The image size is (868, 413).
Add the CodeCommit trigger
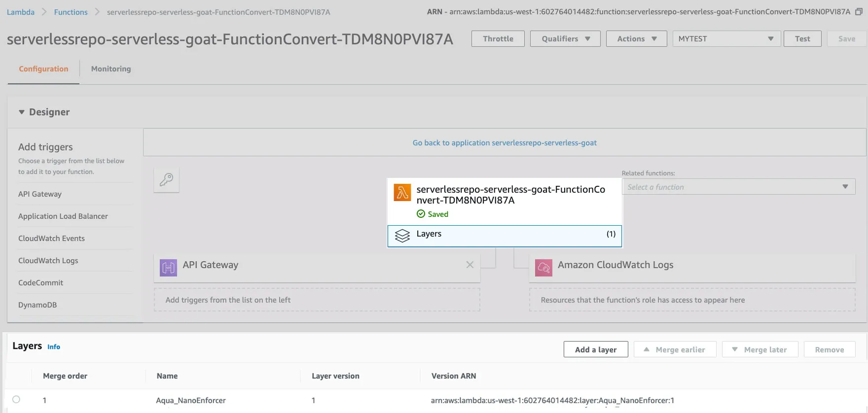click(41, 283)
